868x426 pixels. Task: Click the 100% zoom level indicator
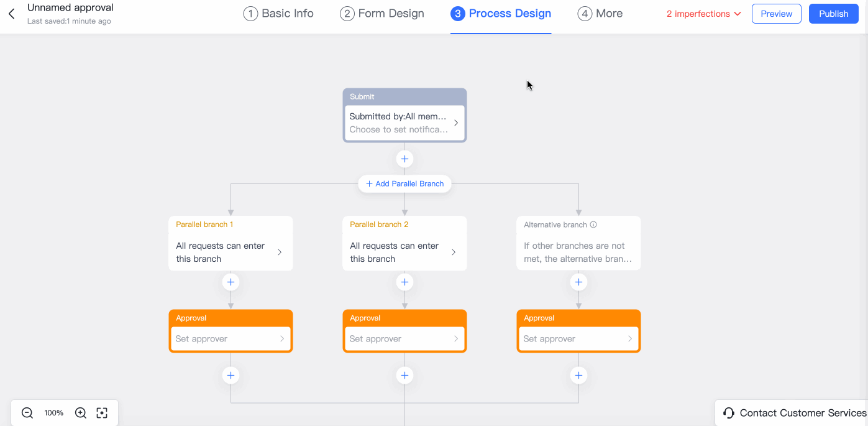(53, 412)
